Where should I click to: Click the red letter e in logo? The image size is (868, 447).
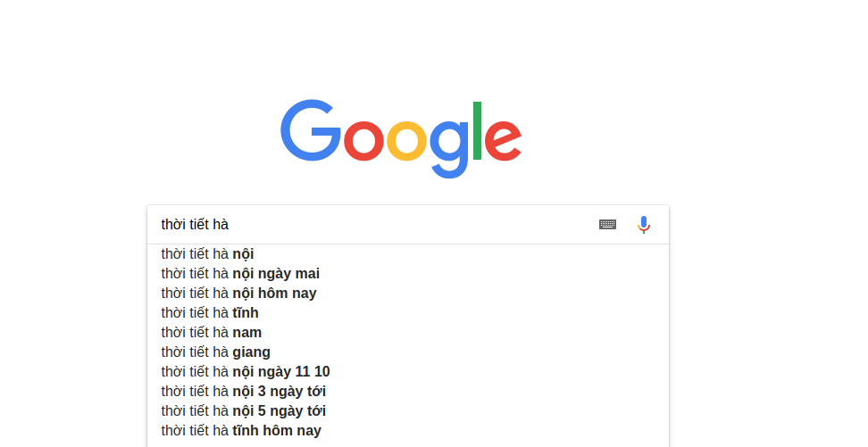[x=503, y=141]
